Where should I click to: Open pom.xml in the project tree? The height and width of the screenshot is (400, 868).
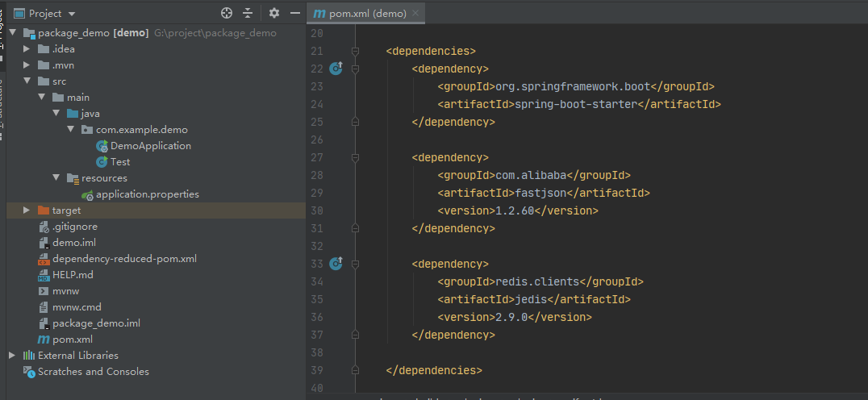[x=72, y=340]
